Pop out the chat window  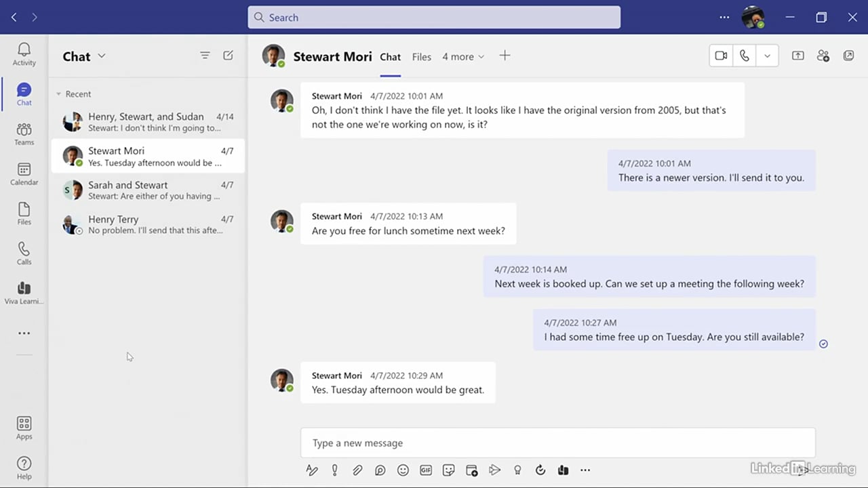pos(848,56)
